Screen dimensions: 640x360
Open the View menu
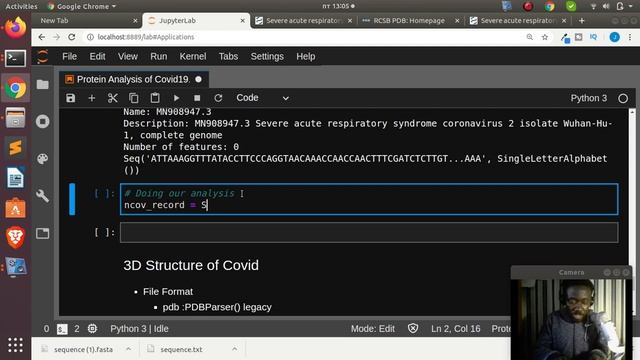coord(128,56)
